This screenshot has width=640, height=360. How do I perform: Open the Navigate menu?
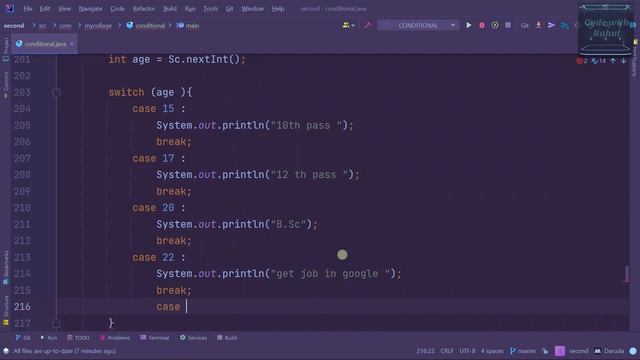[x=90, y=9]
